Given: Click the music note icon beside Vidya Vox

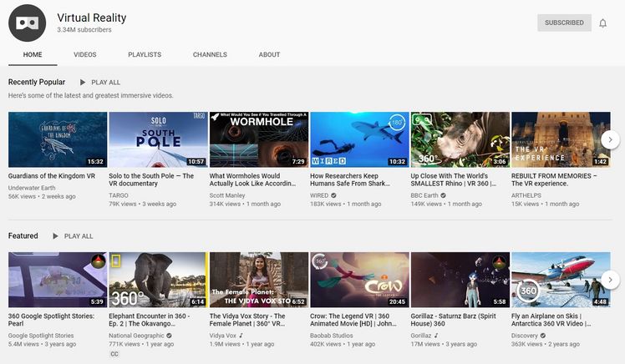Looking at the screenshot, I should pyautogui.click(x=241, y=336).
